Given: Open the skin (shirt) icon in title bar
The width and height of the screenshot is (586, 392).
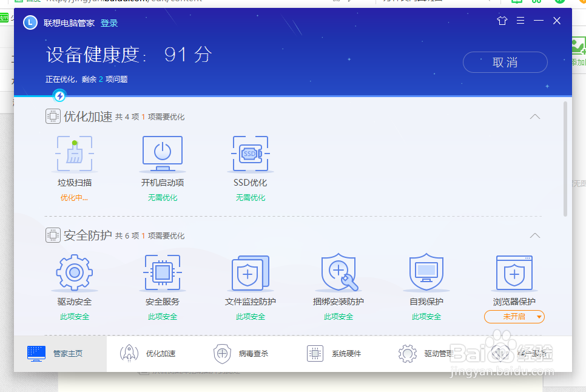Looking at the screenshot, I should point(502,21).
